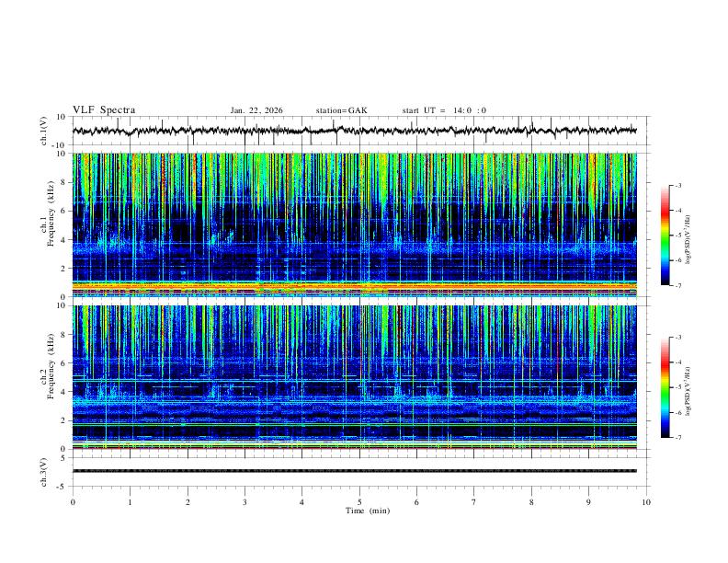Click the "-4" value on ch.2 color bar
The image size is (728, 563).
677,362
